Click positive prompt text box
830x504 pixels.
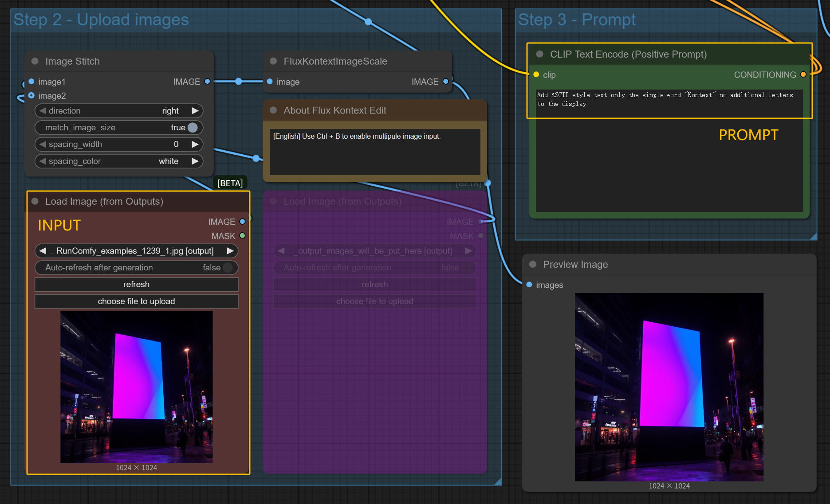pyautogui.click(x=669, y=151)
